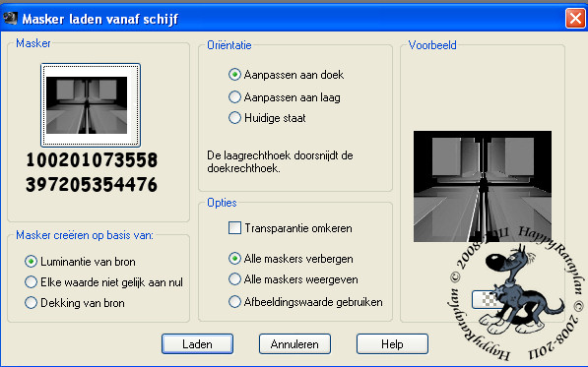Click the text 'De laagrechthoek doorsnijdt de doekrechthoek'

[x=280, y=161]
